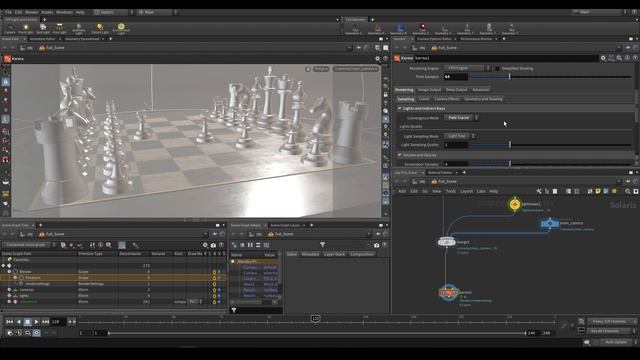Screen dimensions: 640x360
Task: Adjust the Light Sampling Quality slider
Action: click(x=550, y=144)
